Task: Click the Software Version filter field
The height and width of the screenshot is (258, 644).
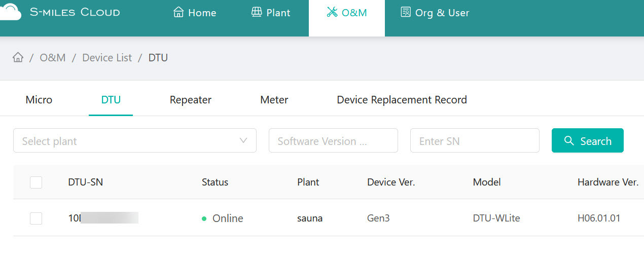Action: (333, 140)
